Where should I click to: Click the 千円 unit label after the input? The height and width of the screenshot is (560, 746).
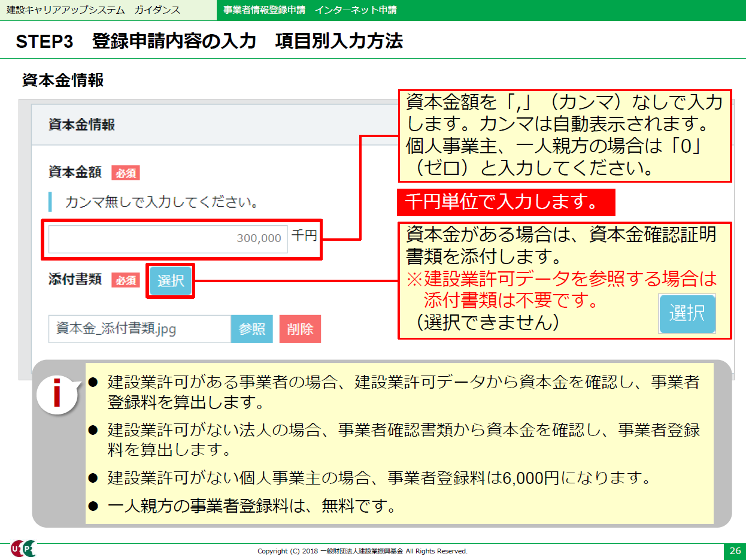point(304,236)
